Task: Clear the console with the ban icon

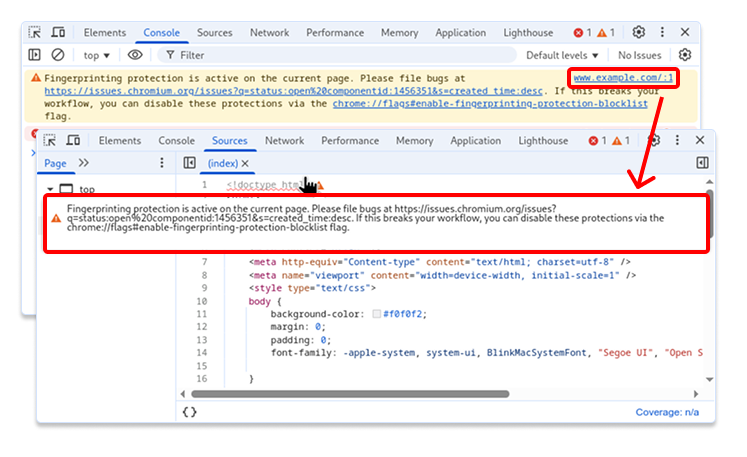Action: pyautogui.click(x=58, y=55)
